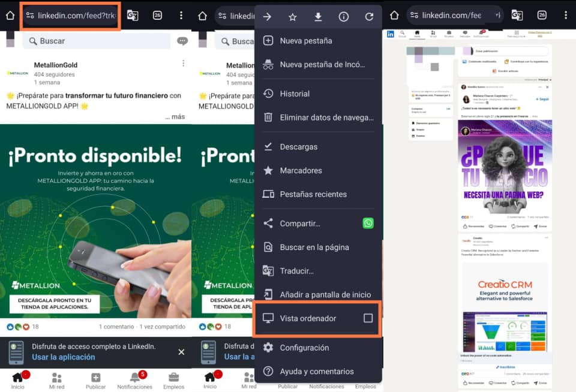The height and width of the screenshot is (392, 576).
Task: Expand post text with '... más' link
Action: coord(175,117)
